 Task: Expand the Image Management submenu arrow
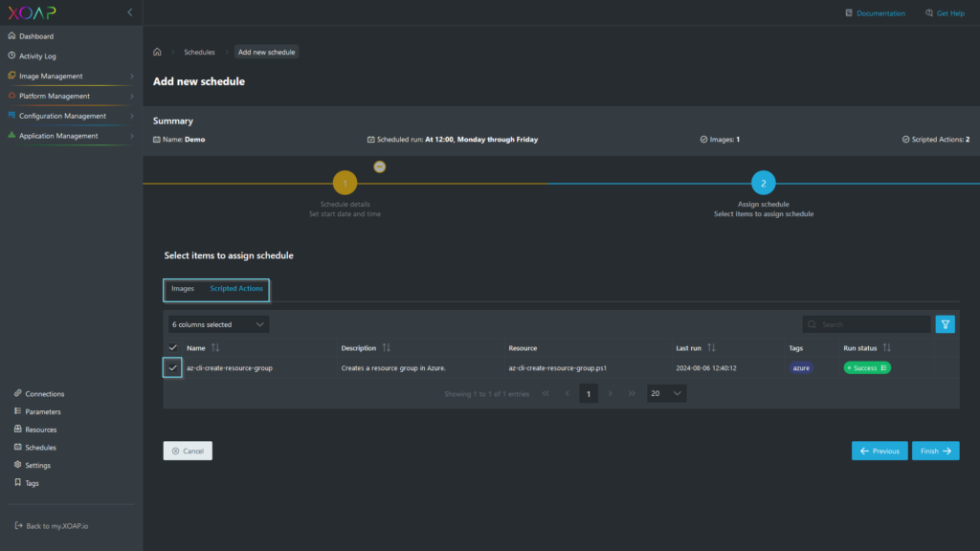[x=131, y=77]
